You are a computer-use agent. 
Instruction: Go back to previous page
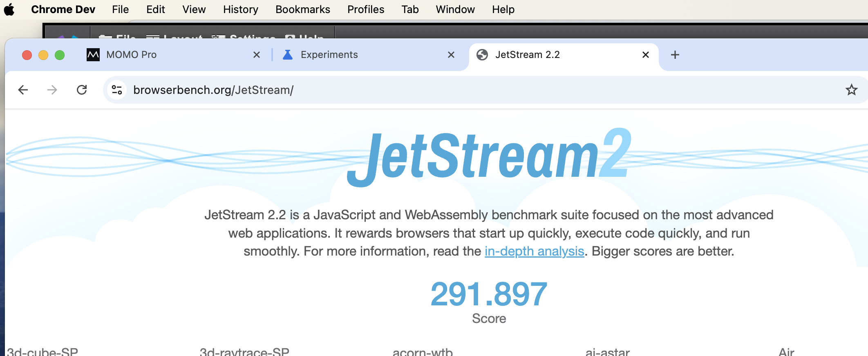point(23,90)
